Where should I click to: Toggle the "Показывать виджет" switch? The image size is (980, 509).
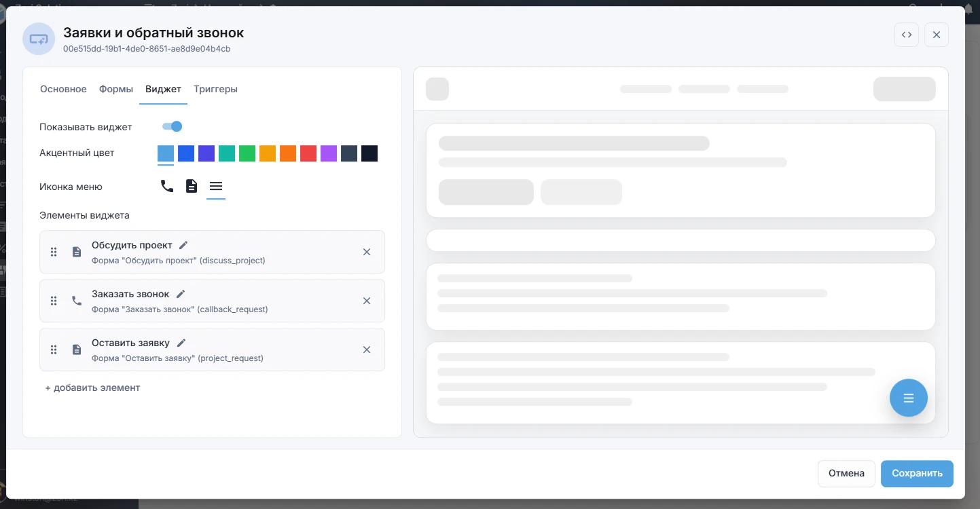tap(172, 126)
